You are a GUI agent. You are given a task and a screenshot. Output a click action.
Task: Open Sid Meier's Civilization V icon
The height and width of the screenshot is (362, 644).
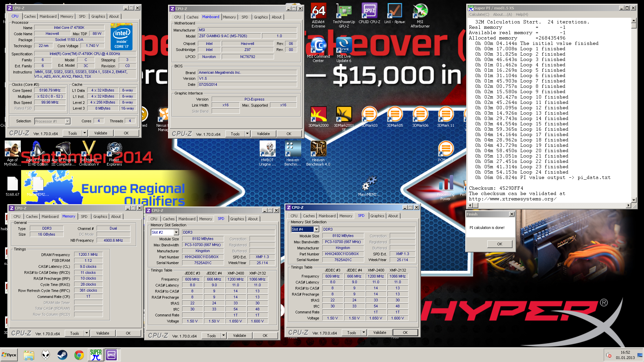pos(89,153)
